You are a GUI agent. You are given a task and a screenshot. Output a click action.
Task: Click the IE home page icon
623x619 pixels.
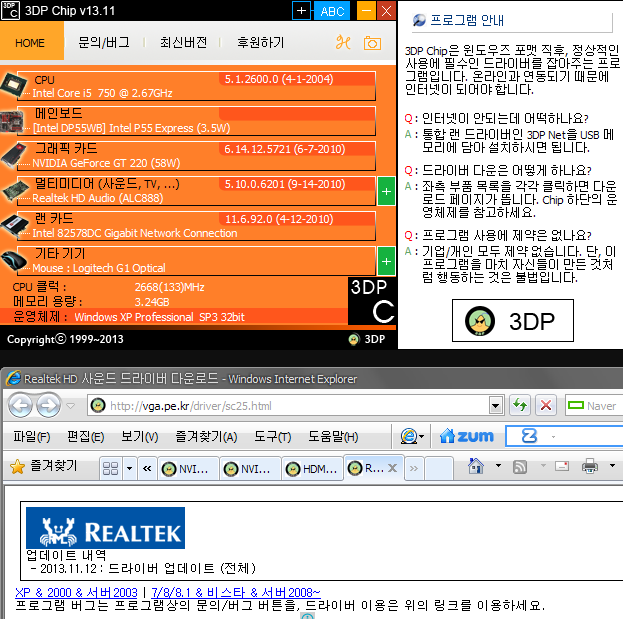pyautogui.click(x=476, y=466)
